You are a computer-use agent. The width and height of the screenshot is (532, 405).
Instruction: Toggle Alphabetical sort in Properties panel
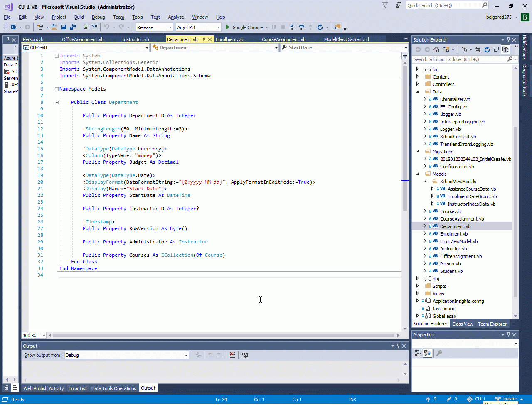[x=427, y=353]
